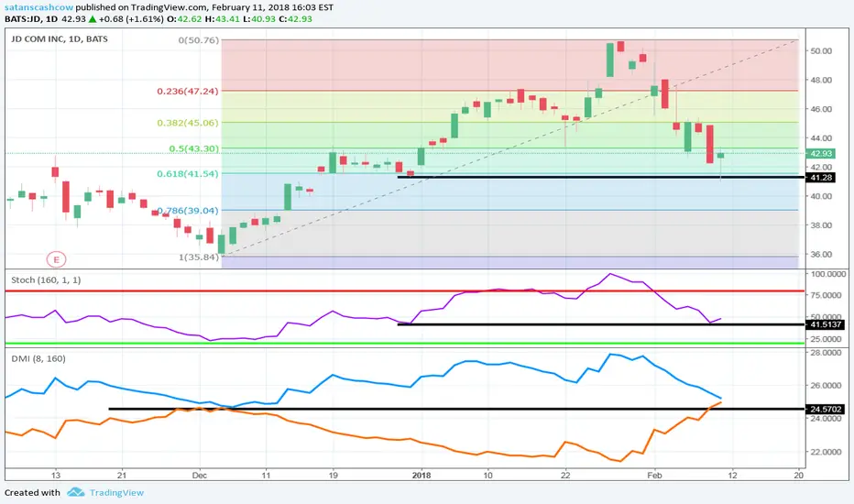Click the black price level tag '41.28'
The image size is (854, 504).
click(821, 178)
